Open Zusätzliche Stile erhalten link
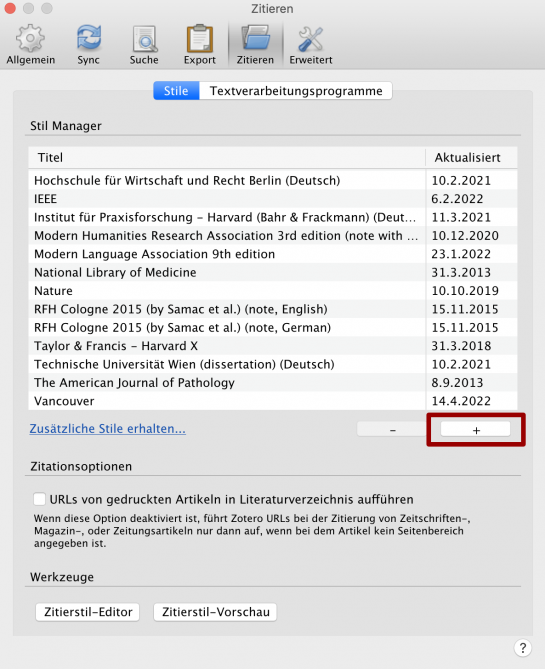Image resolution: width=545 pixels, height=669 pixels. point(108,428)
